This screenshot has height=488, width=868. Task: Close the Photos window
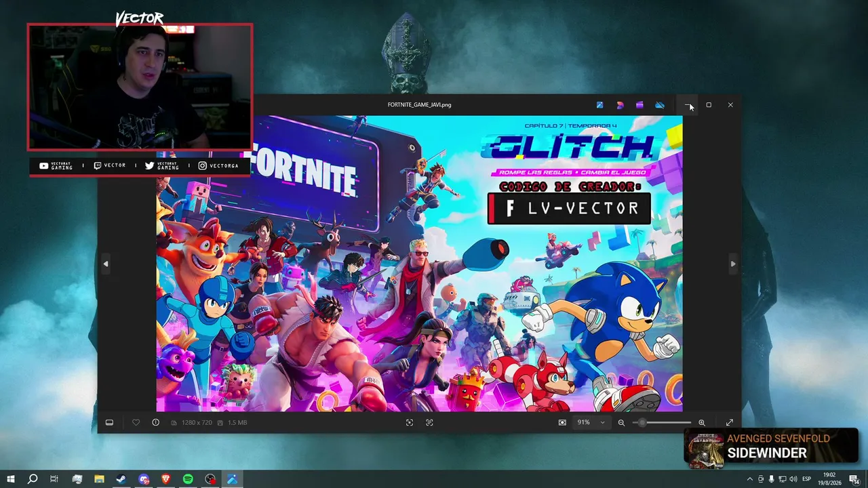click(x=730, y=105)
